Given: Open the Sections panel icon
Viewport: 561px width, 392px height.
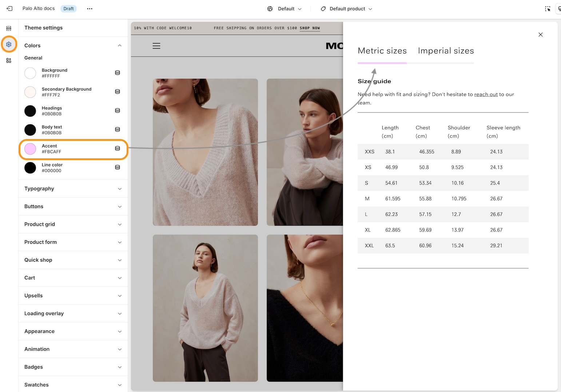Looking at the screenshot, I should coord(9,28).
